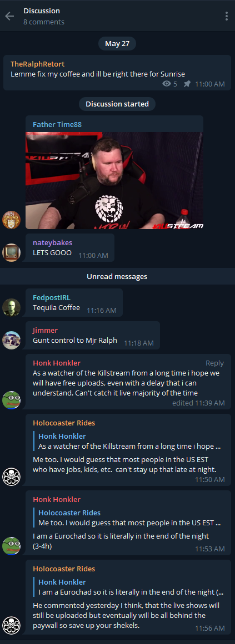Click the pin icon on TheRalphRetort post
This screenshot has width=235, height=644.
187,84
